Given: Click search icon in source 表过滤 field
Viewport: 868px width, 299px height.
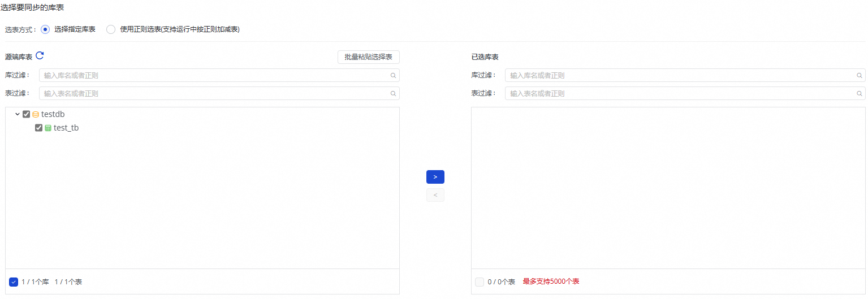Looking at the screenshot, I should [393, 93].
